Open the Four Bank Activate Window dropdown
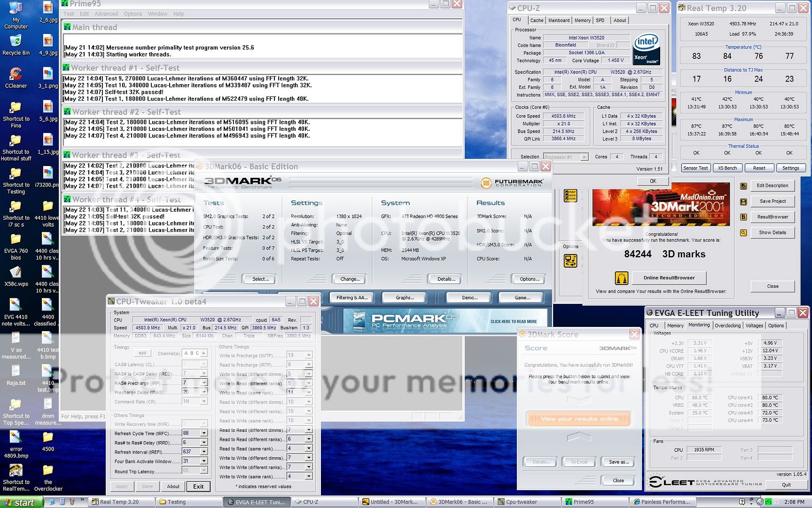Screen dimensions: 812x508 (204, 461)
